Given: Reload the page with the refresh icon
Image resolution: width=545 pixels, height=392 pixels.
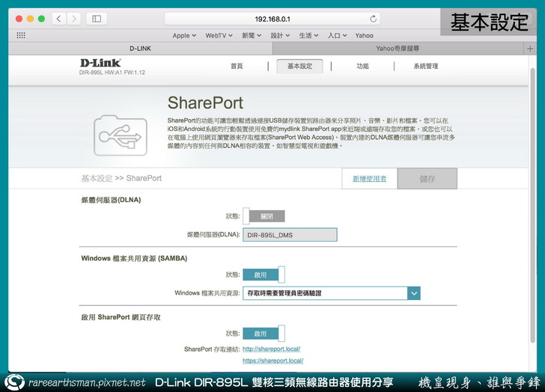Looking at the screenshot, I should pos(374,19).
